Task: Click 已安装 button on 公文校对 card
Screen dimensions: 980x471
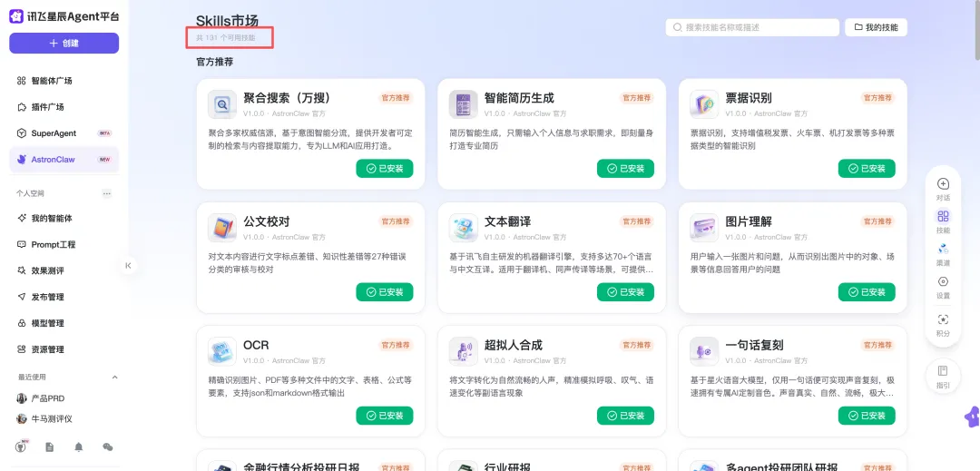Action: tap(385, 291)
